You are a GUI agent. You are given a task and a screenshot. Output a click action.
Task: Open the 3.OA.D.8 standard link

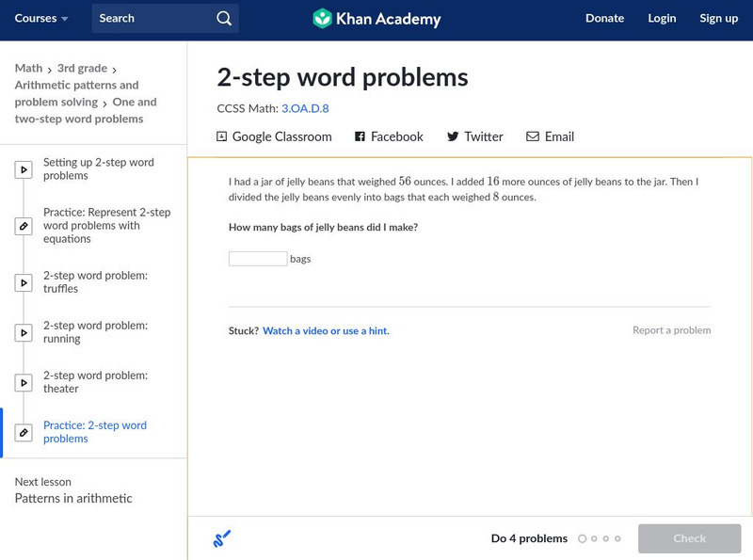coord(305,108)
